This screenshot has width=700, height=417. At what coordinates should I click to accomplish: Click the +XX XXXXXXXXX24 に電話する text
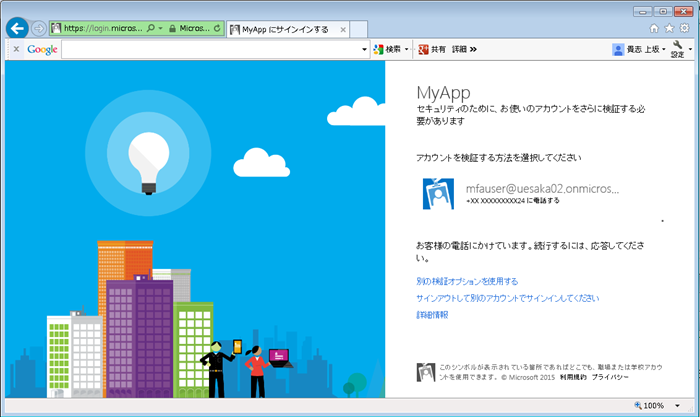pyautogui.click(x=512, y=201)
